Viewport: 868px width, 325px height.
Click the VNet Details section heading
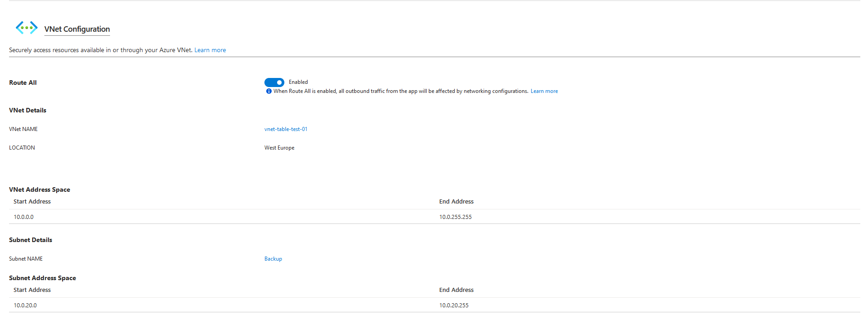tap(28, 111)
